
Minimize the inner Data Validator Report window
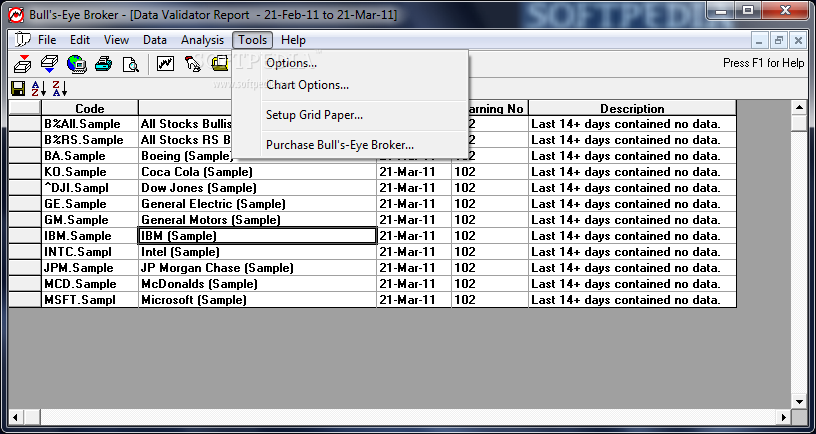pos(760,40)
